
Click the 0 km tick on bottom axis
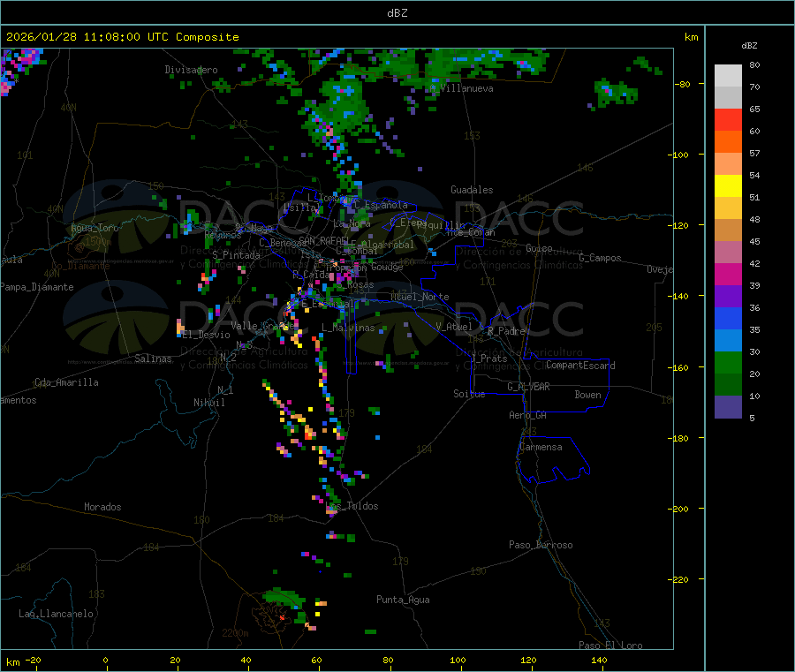[x=105, y=661]
